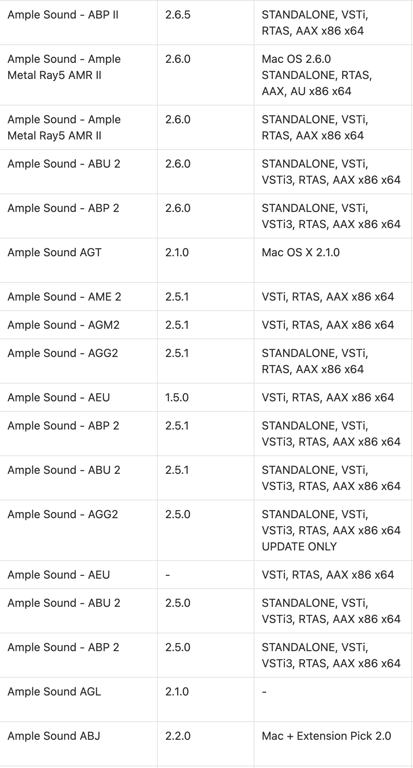The image size is (413, 768).
Task: Select the Mac + Extension Pick 2.0 cell
Action: click(333, 744)
